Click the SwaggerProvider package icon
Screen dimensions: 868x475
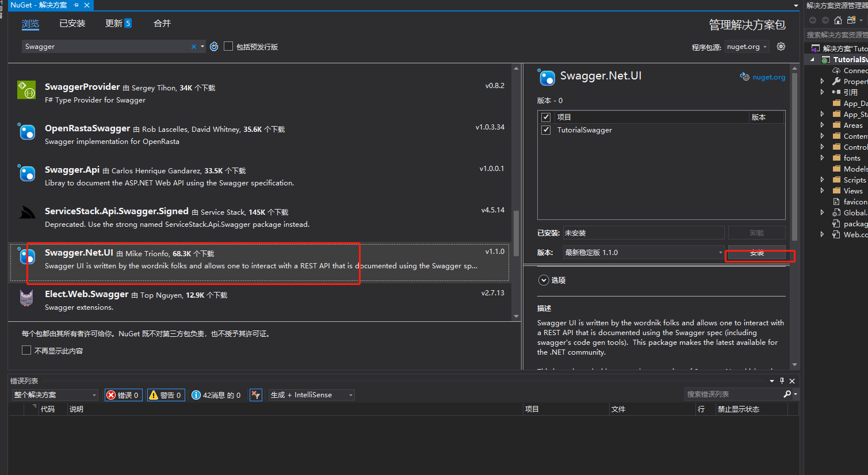[26, 90]
